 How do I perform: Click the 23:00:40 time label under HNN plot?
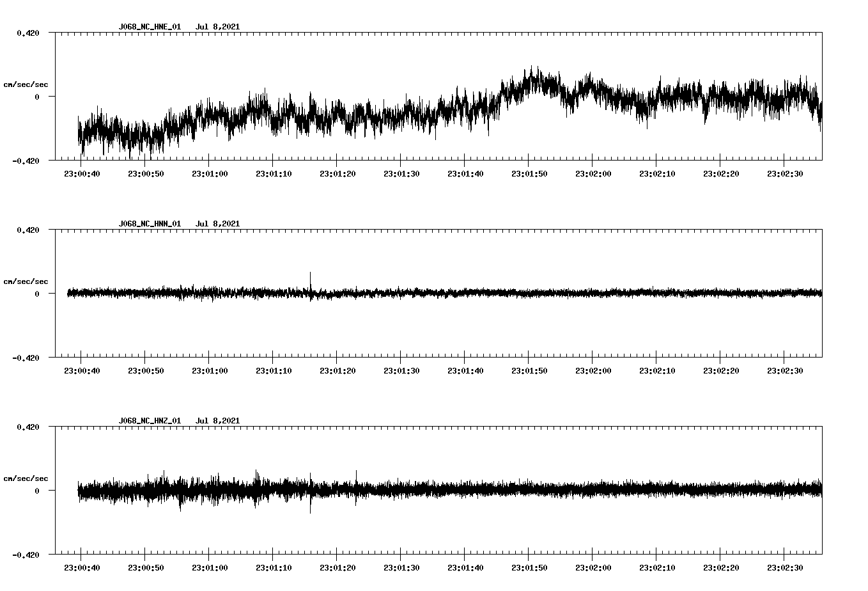tap(81, 371)
